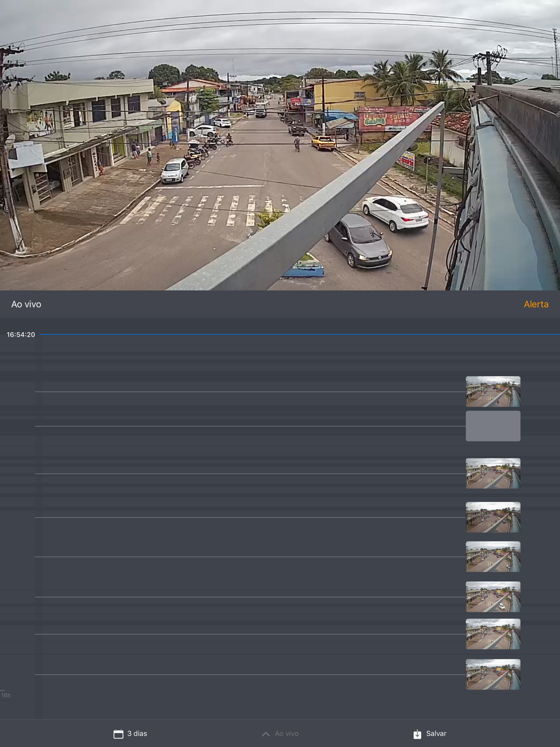Viewport: 560px width, 747px height.
Task: Tap the Ao vivo label in bottom bar
Action: click(x=287, y=734)
